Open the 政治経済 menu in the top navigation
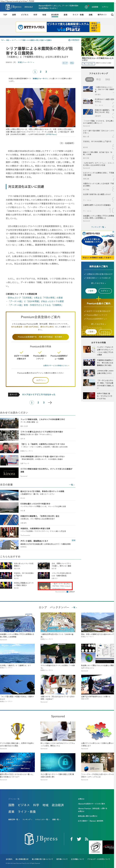 pos(55,15)
